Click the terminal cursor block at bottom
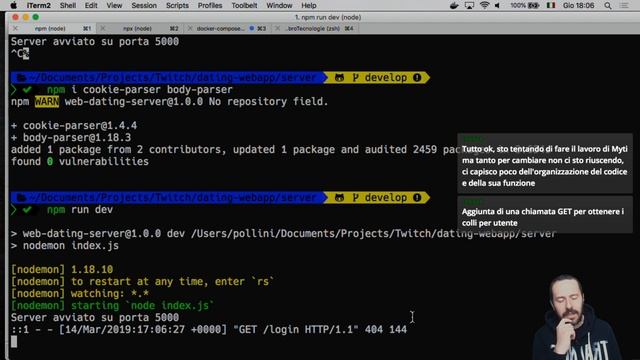This screenshot has width=640, height=360. click(14, 342)
